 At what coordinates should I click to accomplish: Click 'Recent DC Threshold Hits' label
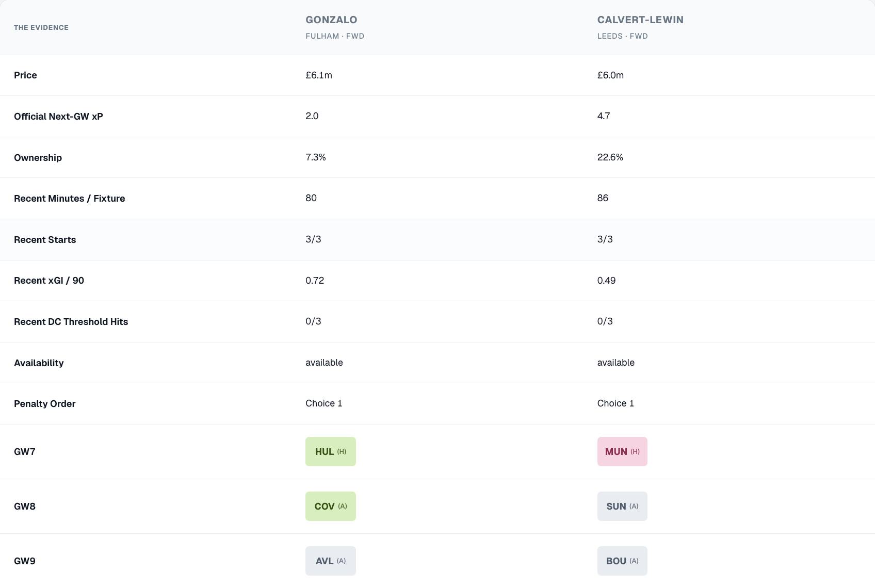point(71,322)
